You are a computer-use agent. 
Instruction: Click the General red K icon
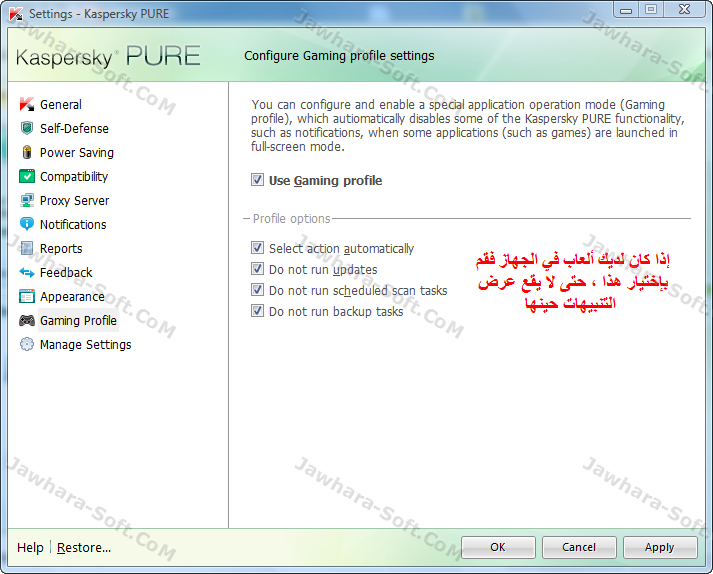27,104
